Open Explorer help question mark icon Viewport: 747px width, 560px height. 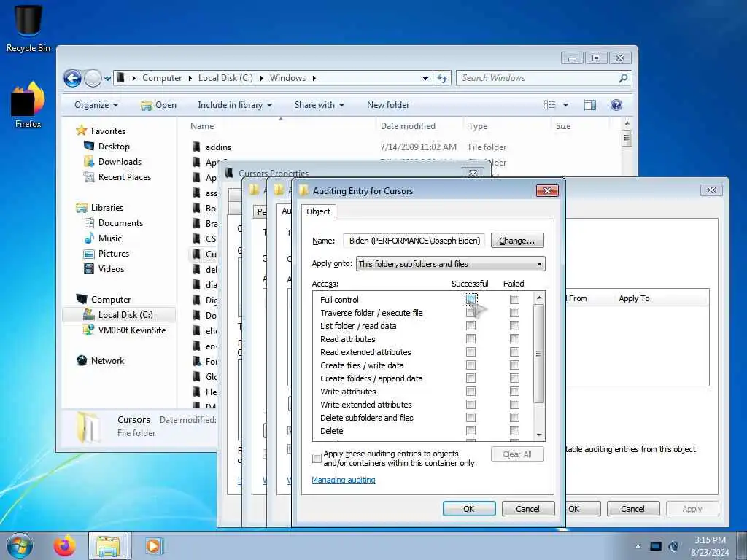(x=616, y=105)
